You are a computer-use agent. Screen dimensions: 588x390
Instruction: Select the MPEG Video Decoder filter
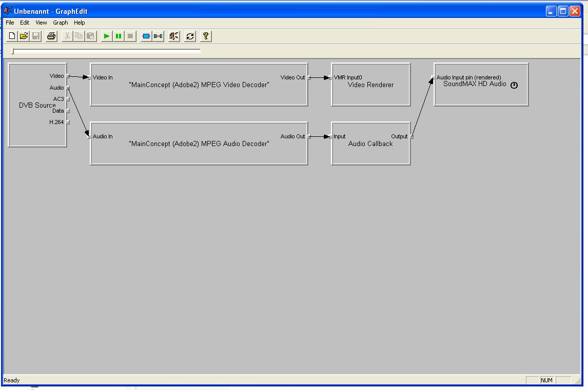(199, 95)
